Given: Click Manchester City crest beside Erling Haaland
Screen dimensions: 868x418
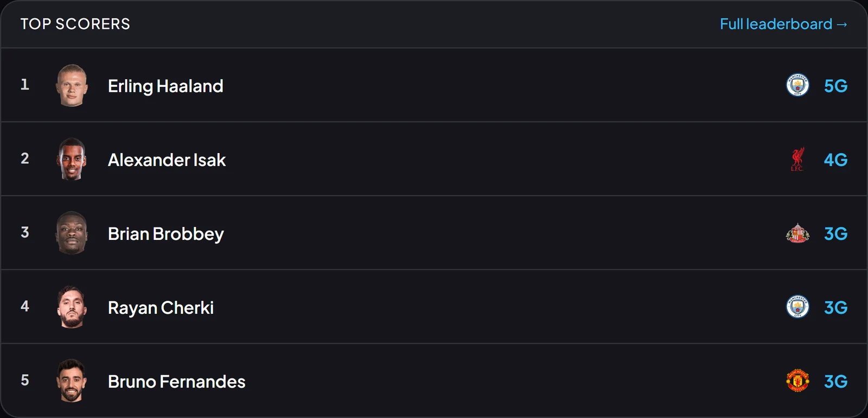Looking at the screenshot, I should (797, 85).
